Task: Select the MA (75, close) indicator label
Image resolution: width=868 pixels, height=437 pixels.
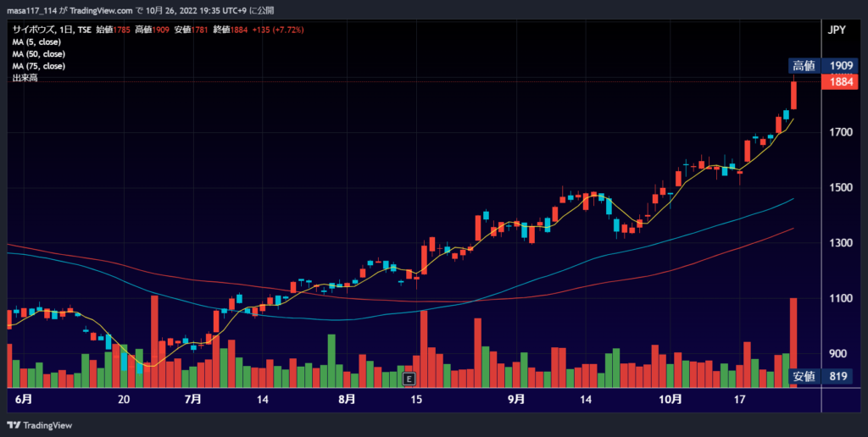Action: 39,66
